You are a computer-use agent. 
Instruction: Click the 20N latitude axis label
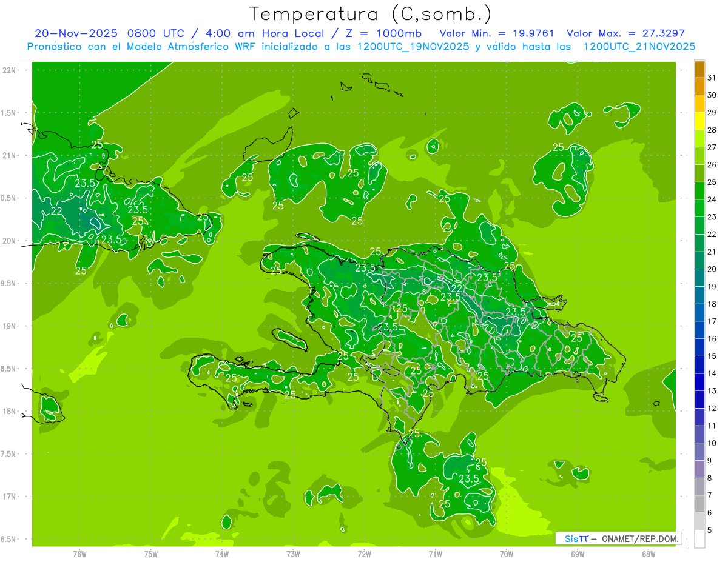10,241
